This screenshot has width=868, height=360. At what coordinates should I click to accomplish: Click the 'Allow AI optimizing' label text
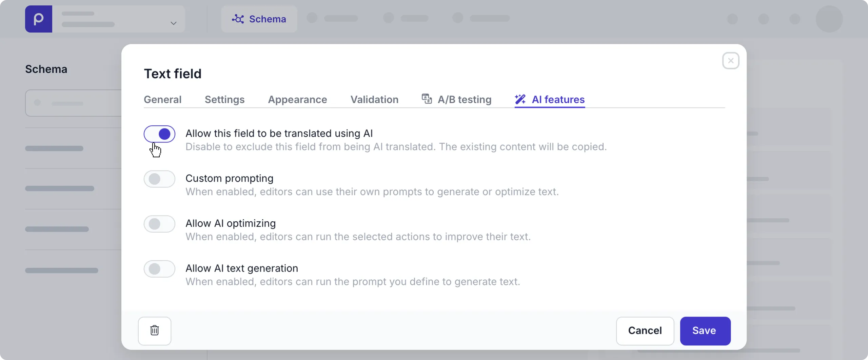coord(231,223)
